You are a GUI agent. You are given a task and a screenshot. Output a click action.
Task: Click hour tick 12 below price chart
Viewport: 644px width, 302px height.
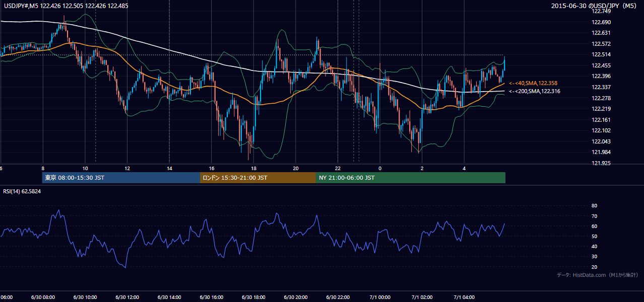pyautogui.click(x=127, y=168)
